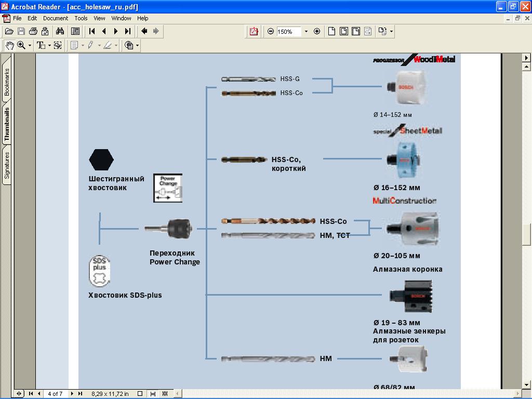The width and height of the screenshot is (532, 399).
Task: Open the File menu
Action: (17, 18)
